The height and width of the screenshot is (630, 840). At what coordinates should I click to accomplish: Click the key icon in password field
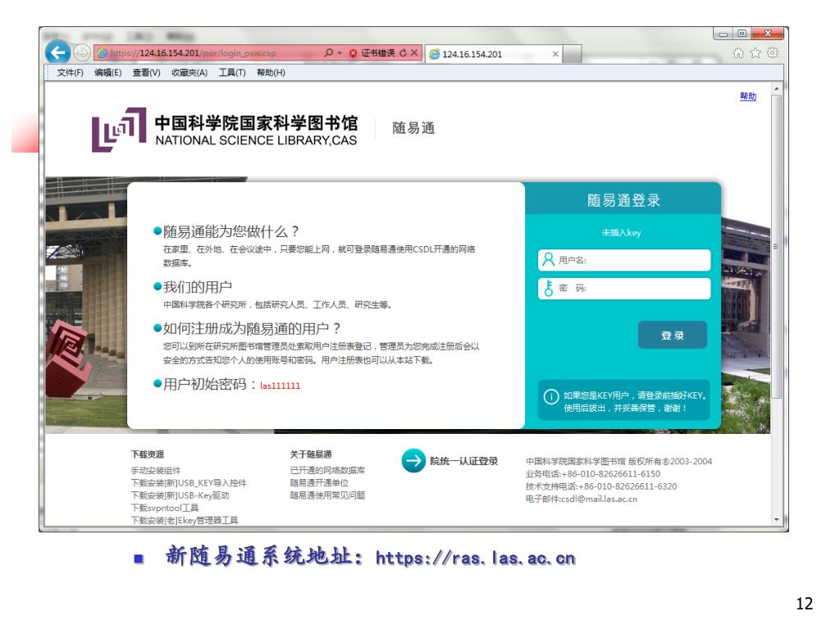(548, 288)
